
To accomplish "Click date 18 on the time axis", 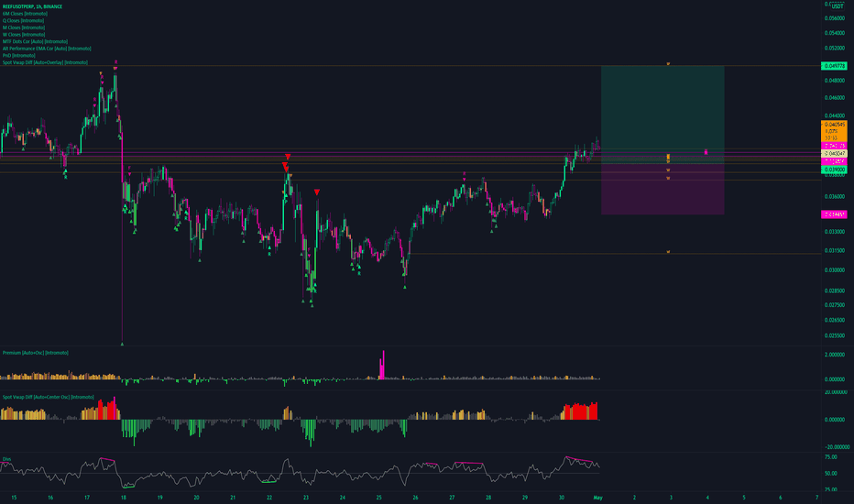I will click(x=124, y=498).
